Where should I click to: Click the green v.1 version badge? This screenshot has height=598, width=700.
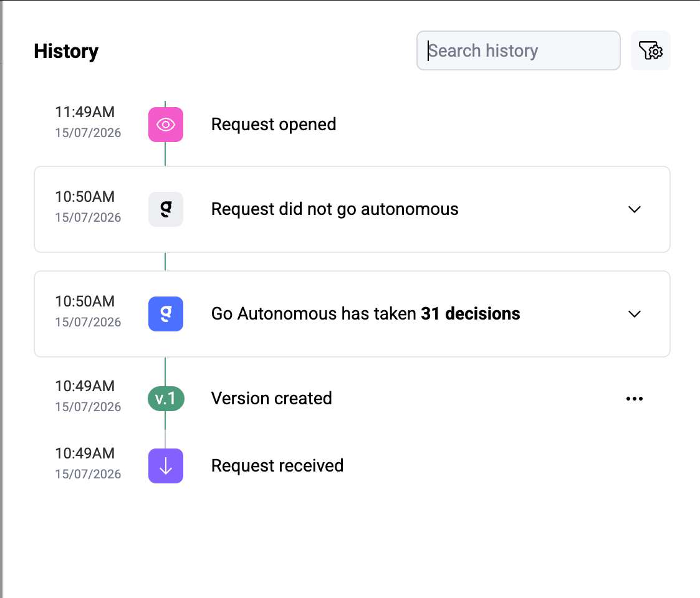point(166,399)
